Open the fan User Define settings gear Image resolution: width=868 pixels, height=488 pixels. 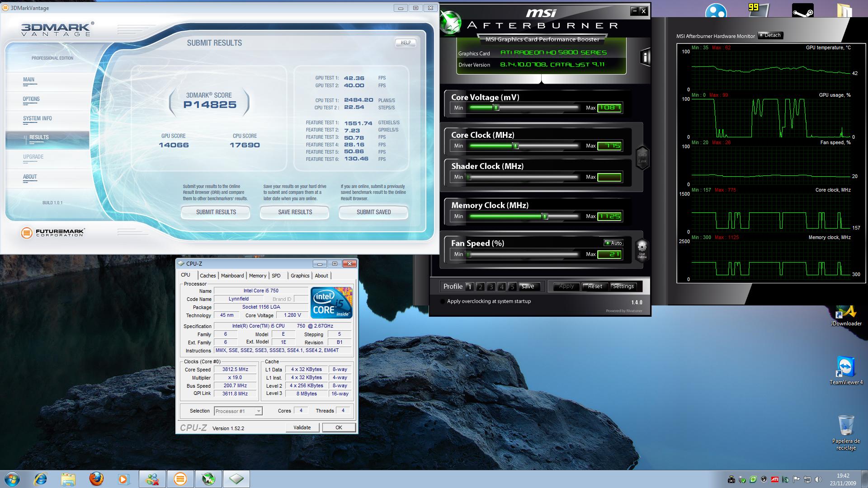pos(642,249)
